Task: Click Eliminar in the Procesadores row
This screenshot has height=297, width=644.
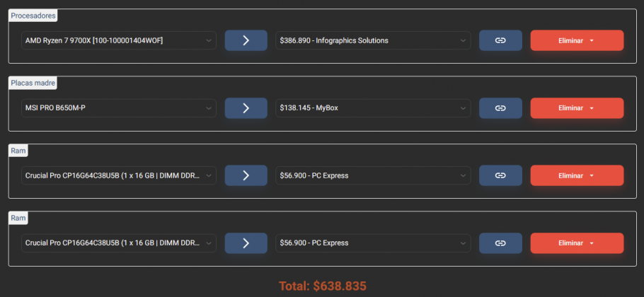Action: pos(577,40)
